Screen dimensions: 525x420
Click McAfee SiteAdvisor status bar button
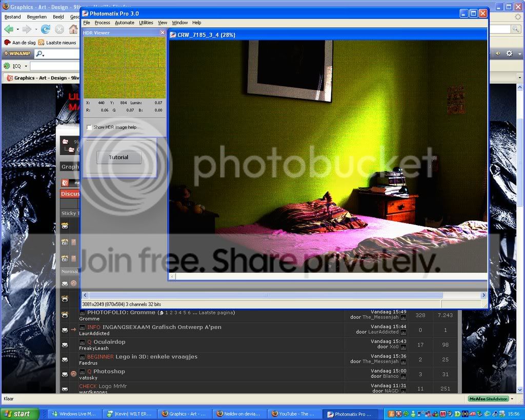[x=488, y=399]
